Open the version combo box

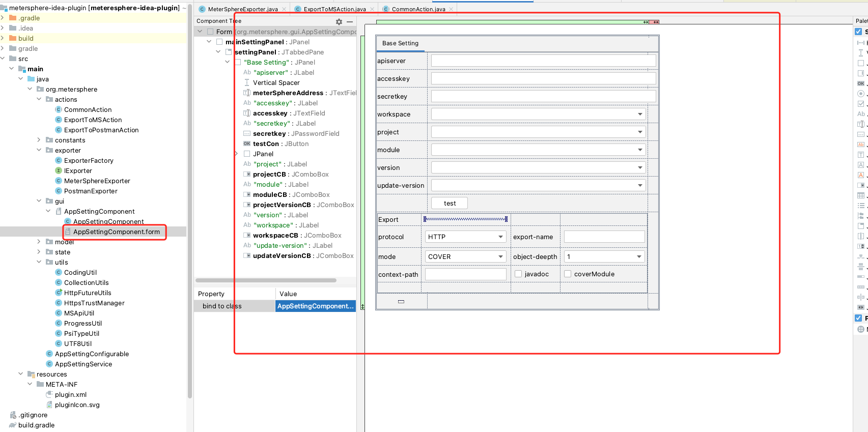pyautogui.click(x=539, y=167)
